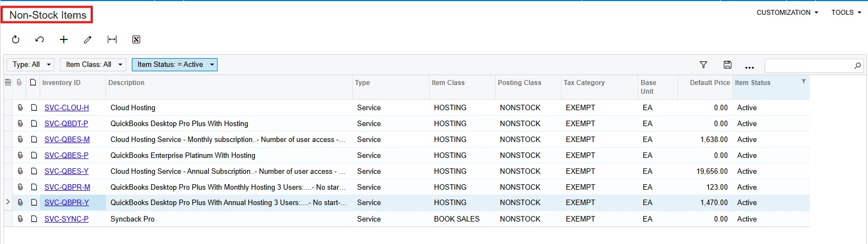Viewport: 868px width, 244px height.
Task: Open the SVC-QBPR-M inventory link
Action: [x=67, y=187]
